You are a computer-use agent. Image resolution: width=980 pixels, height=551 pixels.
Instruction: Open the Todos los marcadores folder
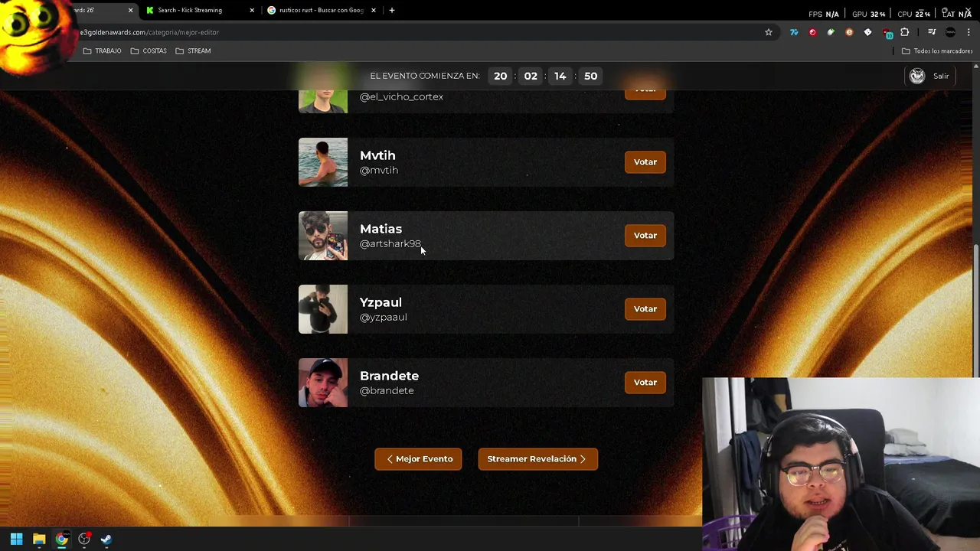click(x=936, y=51)
